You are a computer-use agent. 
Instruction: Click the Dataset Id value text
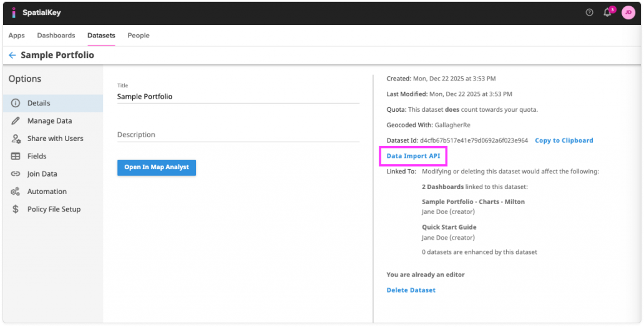coord(474,140)
